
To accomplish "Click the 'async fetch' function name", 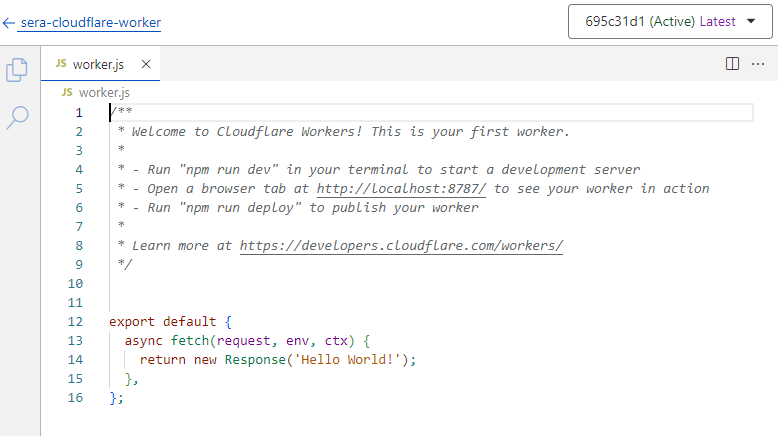I will [x=189, y=341].
